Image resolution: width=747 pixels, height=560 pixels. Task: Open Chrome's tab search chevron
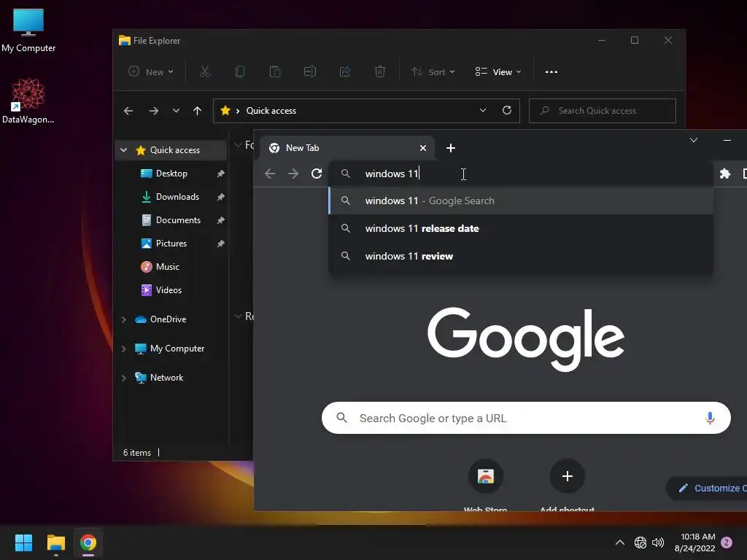click(694, 140)
